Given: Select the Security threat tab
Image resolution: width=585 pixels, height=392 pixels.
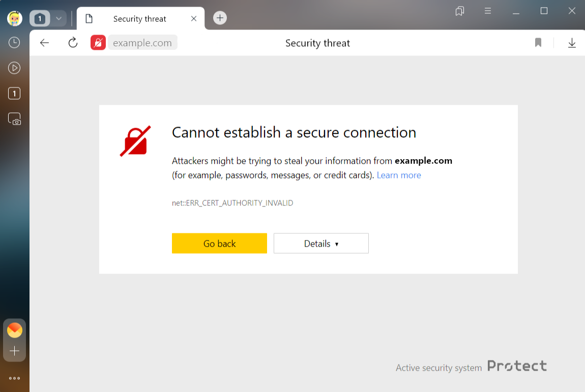Looking at the screenshot, I should pos(139,19).
